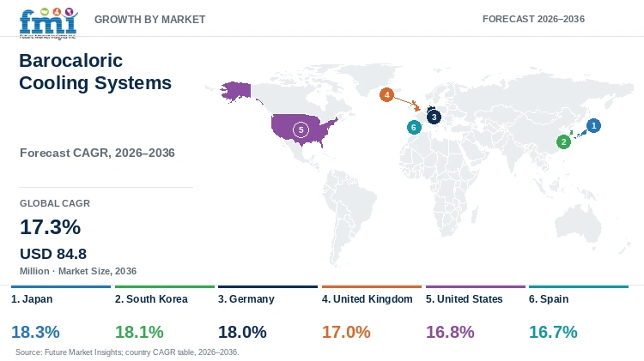Click the orange color bar above United Kingdom

tap(372, 286)
